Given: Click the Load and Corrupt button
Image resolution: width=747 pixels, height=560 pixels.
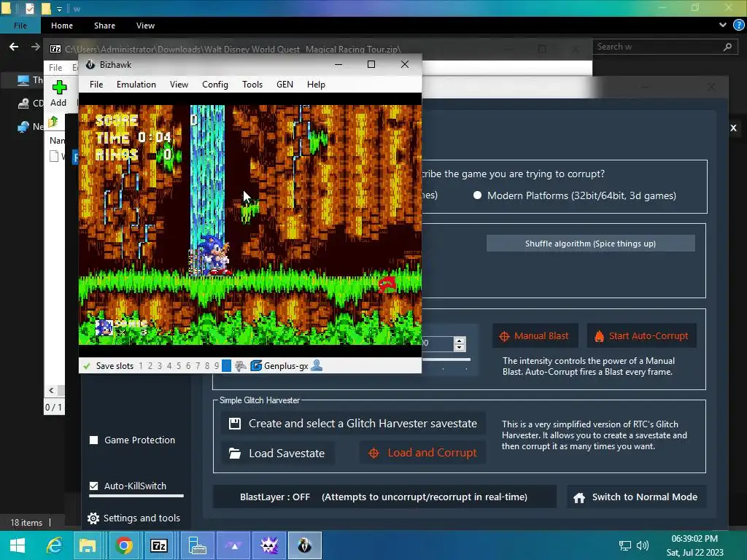Looking at the screenshot, I should 422,453.
